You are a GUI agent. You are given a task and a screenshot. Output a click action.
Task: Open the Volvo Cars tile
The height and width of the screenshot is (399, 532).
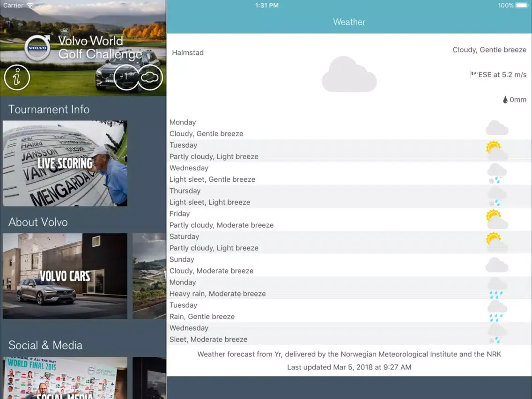[65, 276]
